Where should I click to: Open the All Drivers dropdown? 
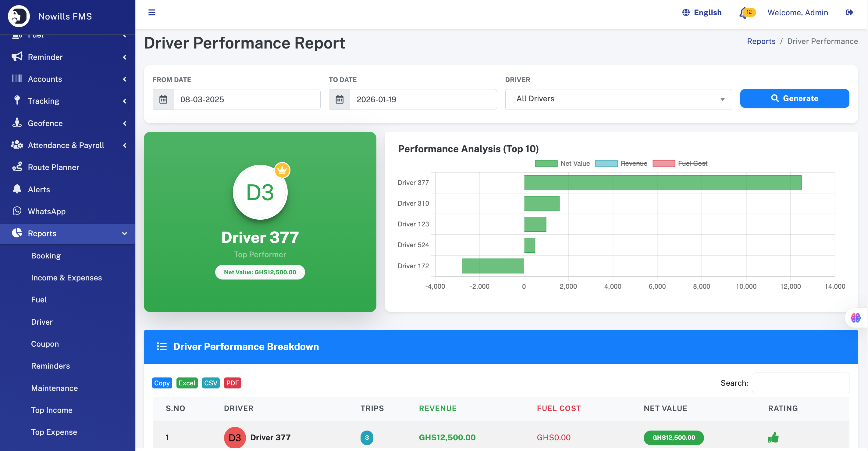618,99
